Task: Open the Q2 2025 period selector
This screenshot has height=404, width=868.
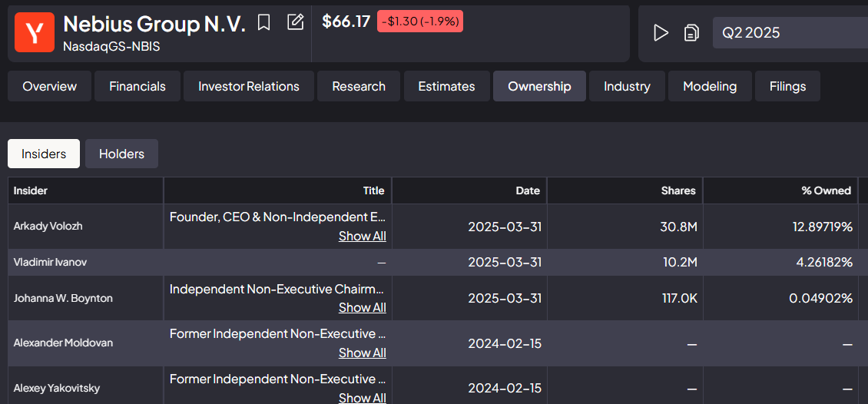Action: [x=790, y=33]
